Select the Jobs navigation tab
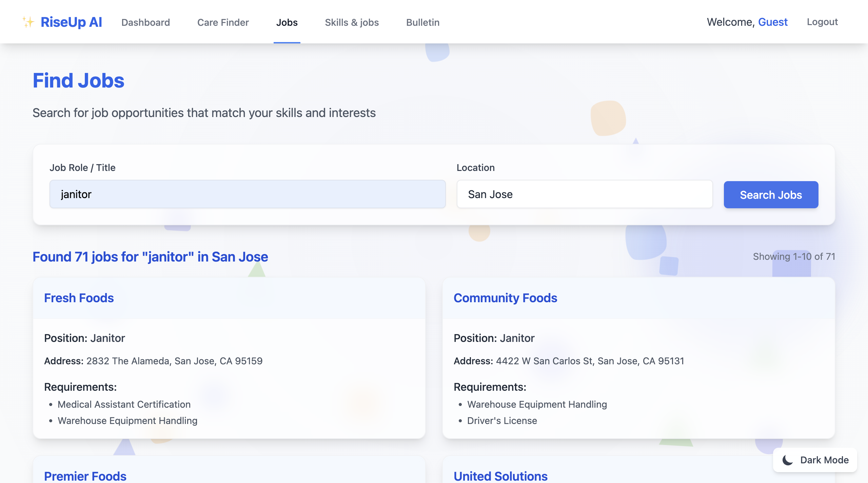This screenshot has width=868, height=483. [287, 22]
